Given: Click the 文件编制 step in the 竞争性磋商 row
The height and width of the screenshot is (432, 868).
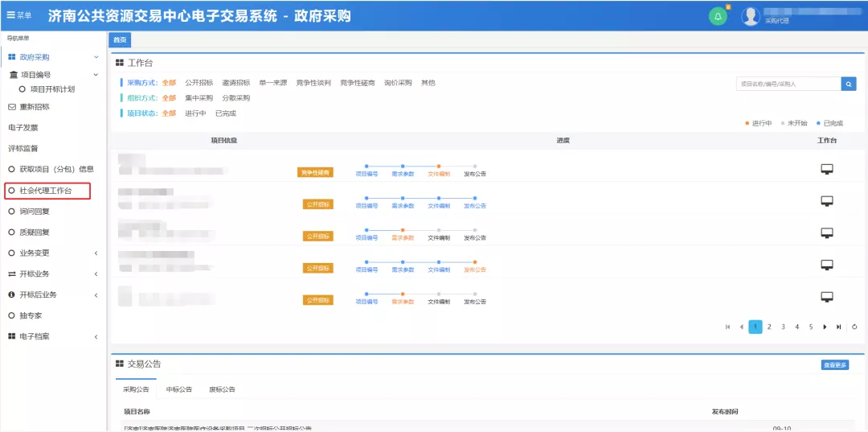Looking at the screenshot, I should click(x=439, y=174).
